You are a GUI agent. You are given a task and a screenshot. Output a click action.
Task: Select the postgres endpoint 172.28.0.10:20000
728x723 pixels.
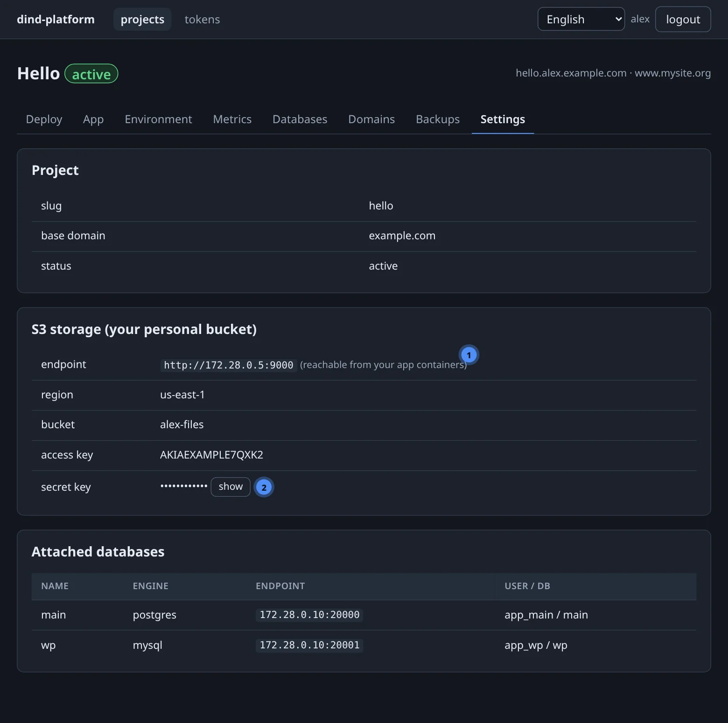coord(309,615)
